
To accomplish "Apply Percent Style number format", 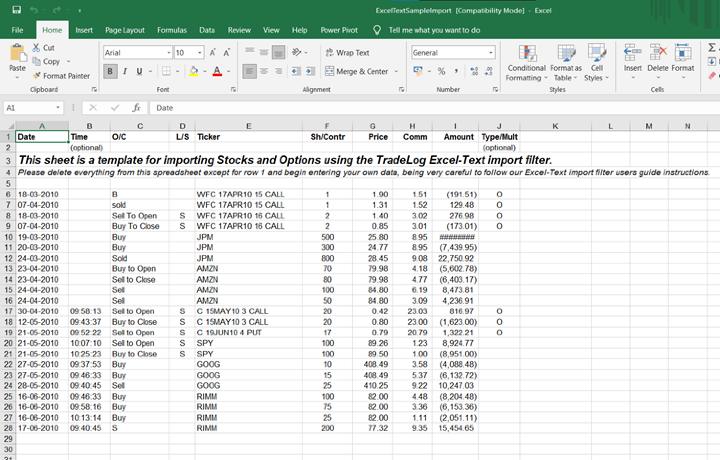I will 441,71.
